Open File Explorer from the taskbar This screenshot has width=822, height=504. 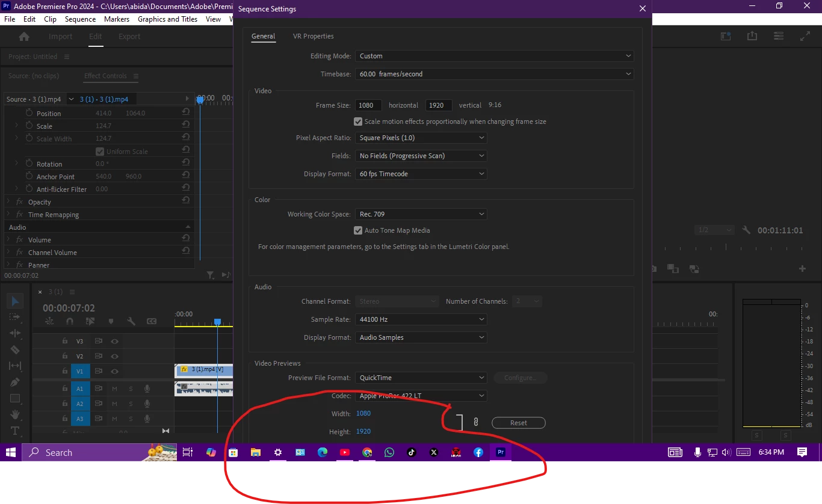pyautogui.click(x=255, y=452)
